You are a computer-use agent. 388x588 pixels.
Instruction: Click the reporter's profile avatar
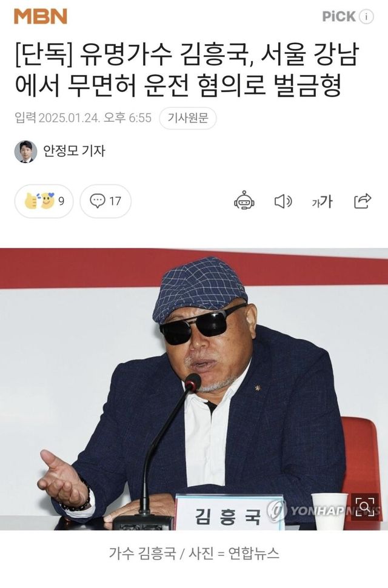point(25,152)
